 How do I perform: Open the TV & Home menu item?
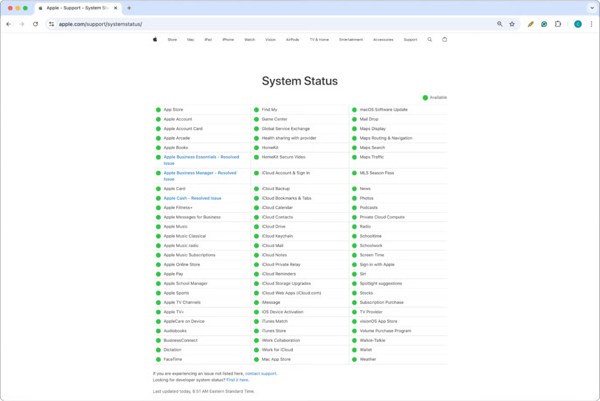coord(319,39)
